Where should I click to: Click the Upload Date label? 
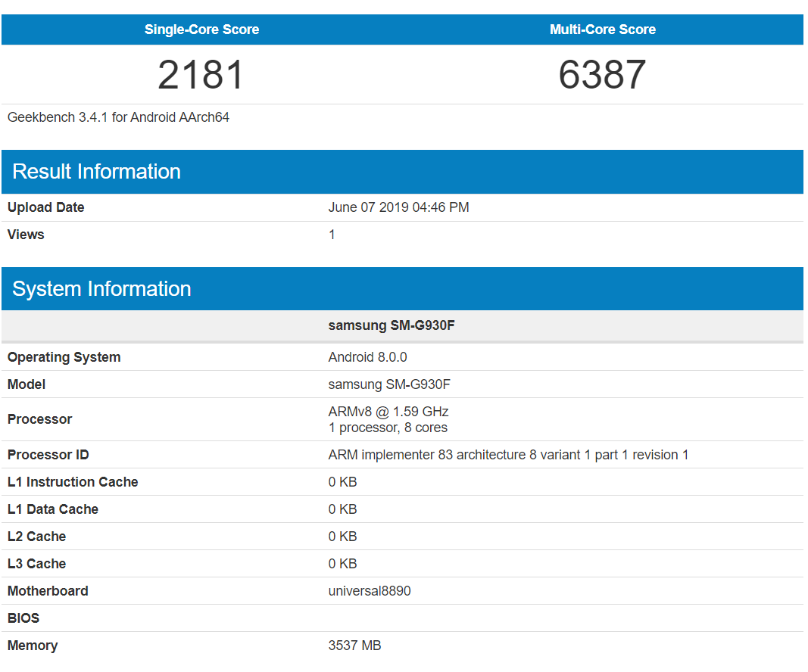46,207
